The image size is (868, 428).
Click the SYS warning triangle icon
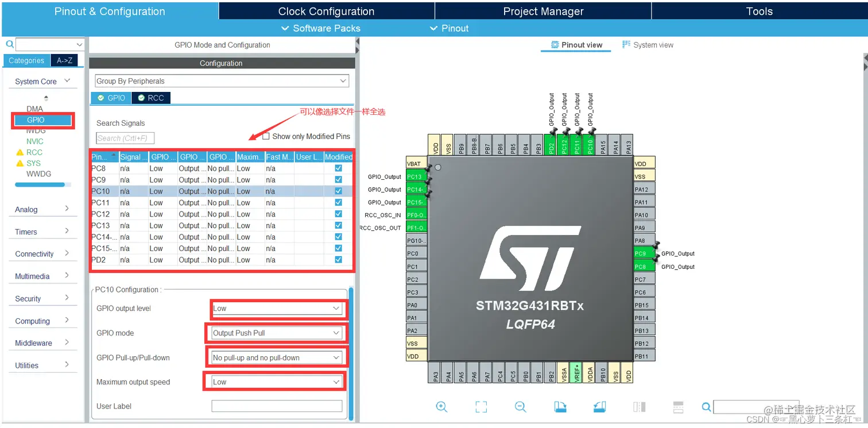tap(20, 163)
